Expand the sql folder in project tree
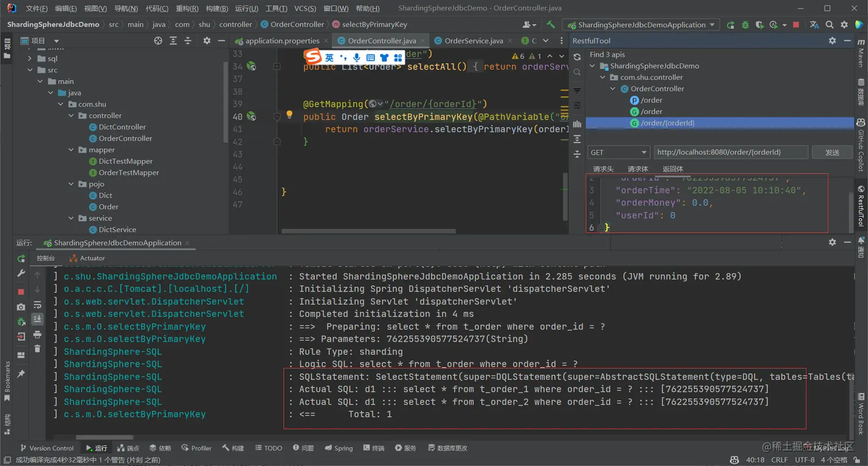This screenshot has height=466, width=868. tap(29, 59)
